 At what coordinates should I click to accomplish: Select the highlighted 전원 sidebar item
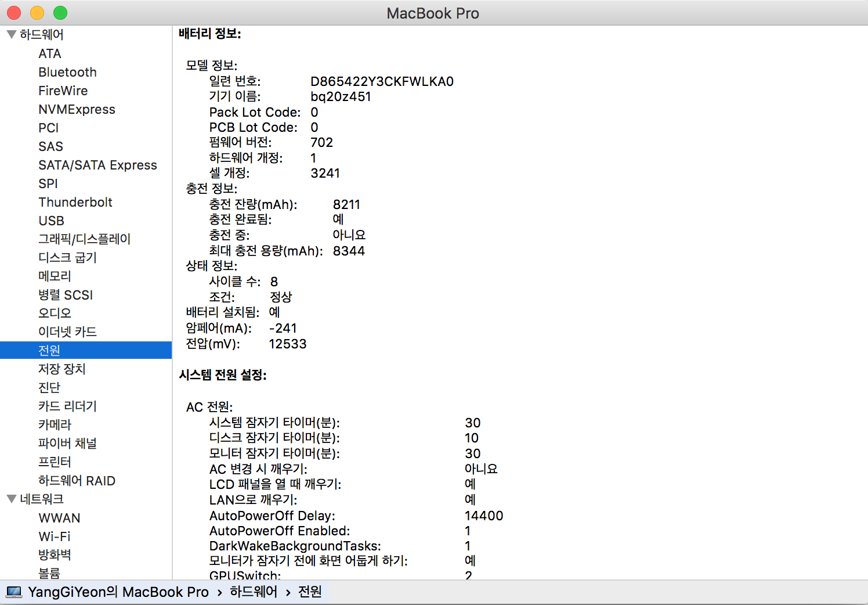(x=49, y=351)
